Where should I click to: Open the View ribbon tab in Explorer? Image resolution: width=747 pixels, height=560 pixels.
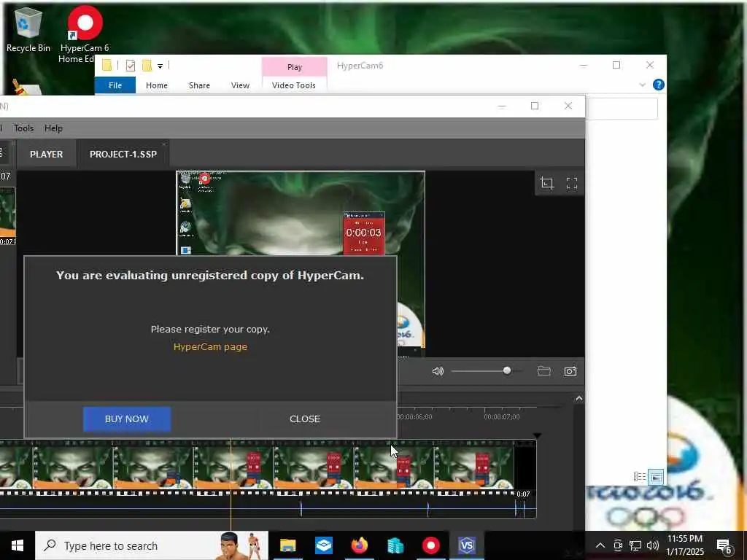tap(240, 85)
